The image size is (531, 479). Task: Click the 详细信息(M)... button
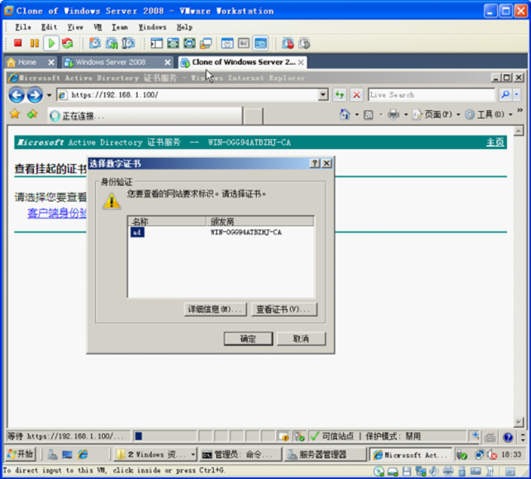click(215, 309)
